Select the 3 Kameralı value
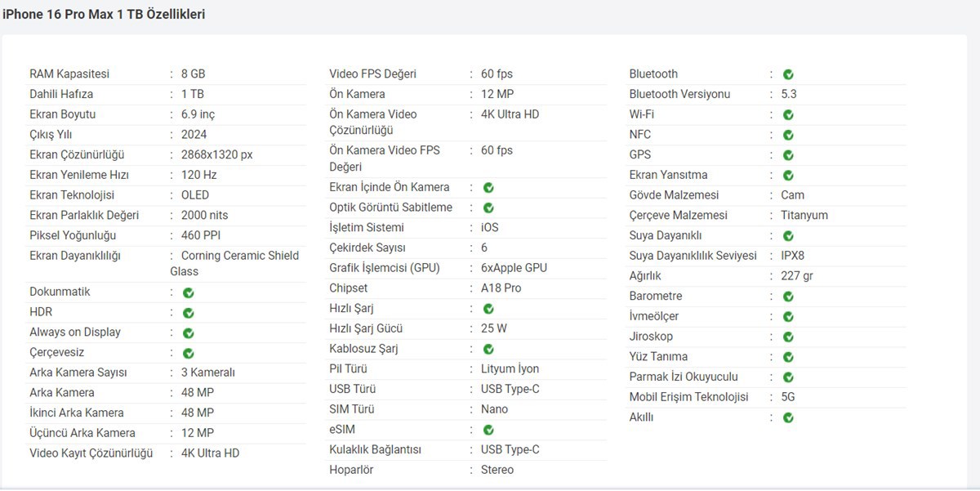This screenshot has height=491, width=980. [207, 373]
